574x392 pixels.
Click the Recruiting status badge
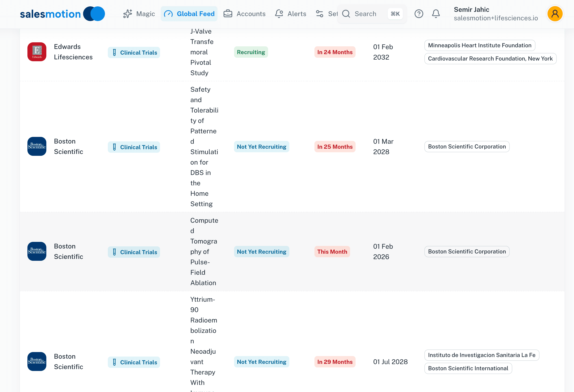click(x=251, y=52)
